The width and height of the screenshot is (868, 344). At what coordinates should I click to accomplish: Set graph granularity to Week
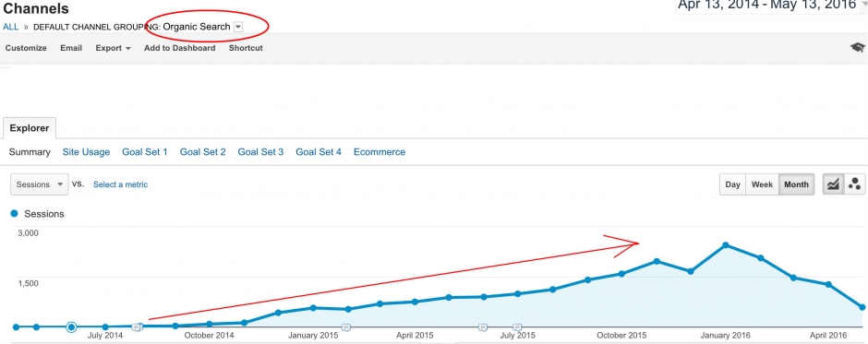pos(762,184)
